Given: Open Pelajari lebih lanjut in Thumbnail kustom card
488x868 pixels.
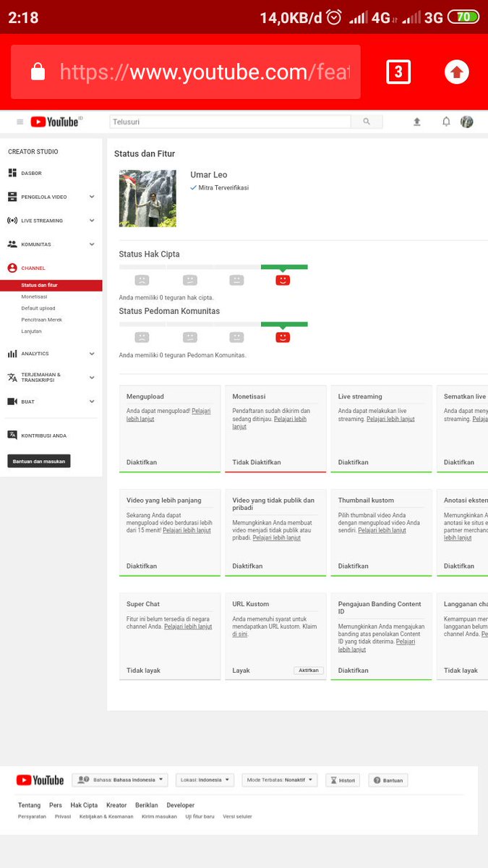Looking at the screenshot, I should (382, 530).
